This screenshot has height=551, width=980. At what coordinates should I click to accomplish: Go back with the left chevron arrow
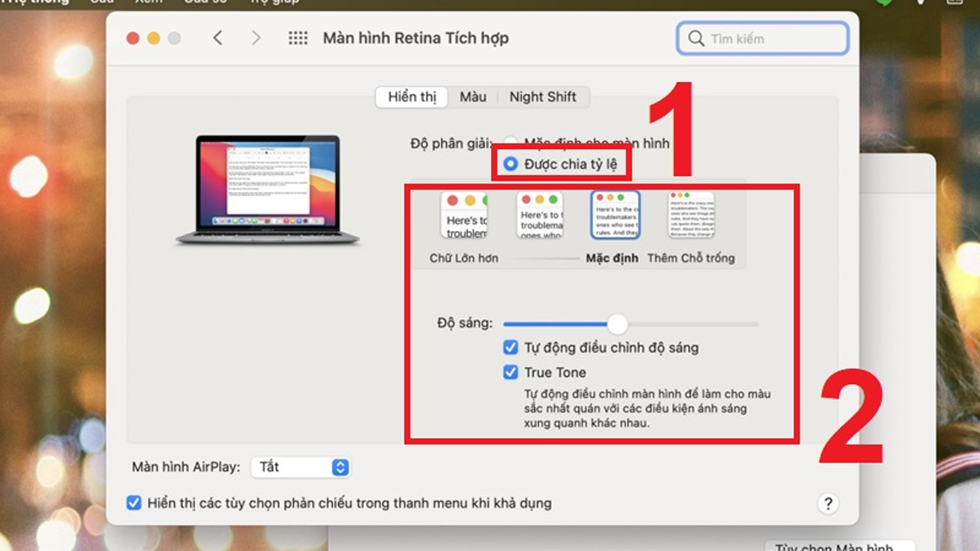pyautogui.click(x=217, y=38)
